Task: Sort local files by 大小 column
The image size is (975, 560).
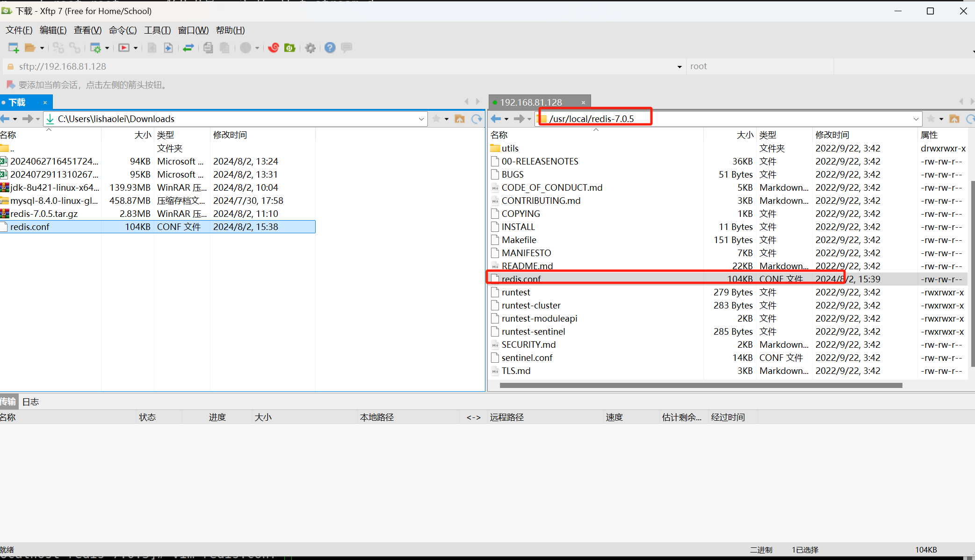Action: tap(142, 135)
